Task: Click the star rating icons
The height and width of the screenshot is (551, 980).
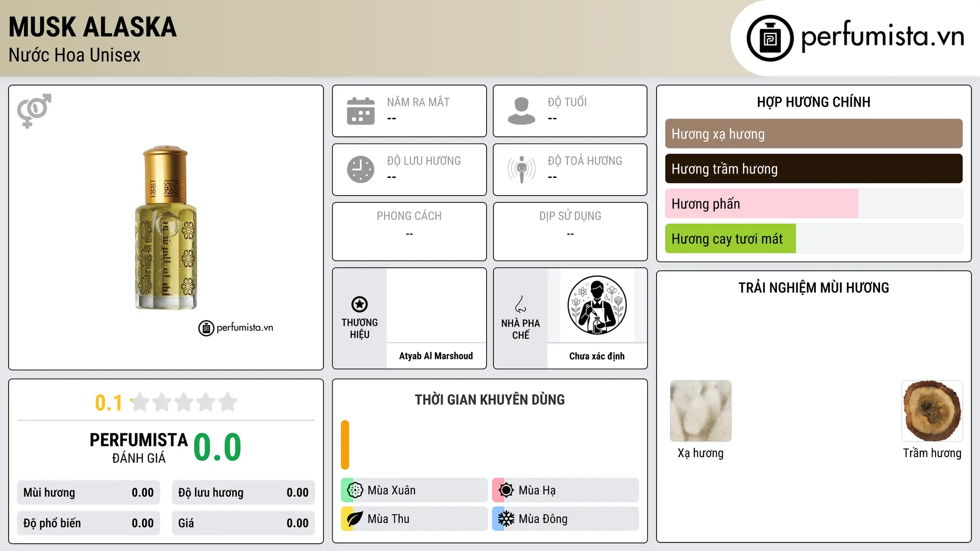Action: [184, 402]
